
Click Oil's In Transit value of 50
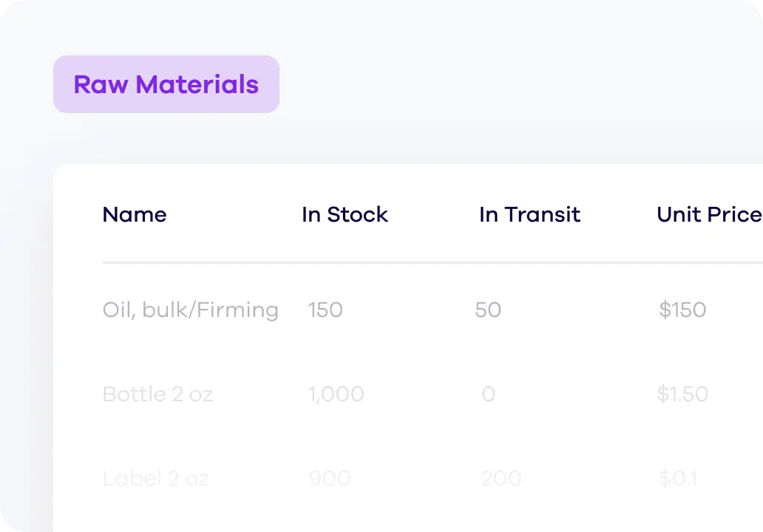coord(488,310)
